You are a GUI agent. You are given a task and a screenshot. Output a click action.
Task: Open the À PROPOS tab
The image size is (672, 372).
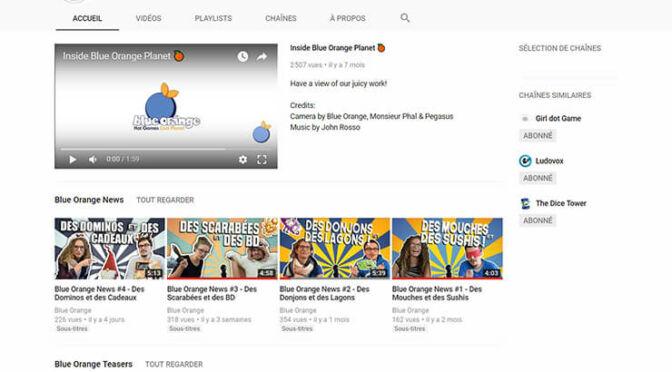[348, 18]
